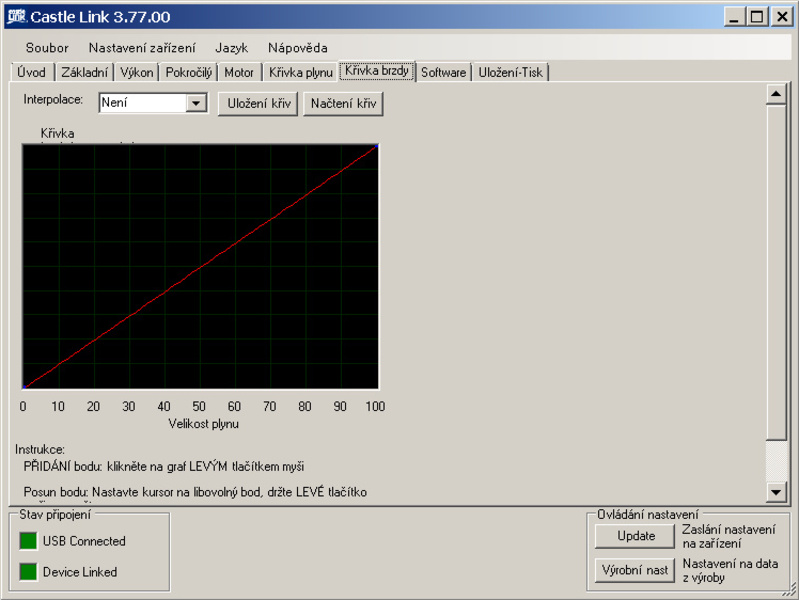This screenshot has width=799, height=600.
Task: Minimize the Castle Link window
Action: point(734,17)
